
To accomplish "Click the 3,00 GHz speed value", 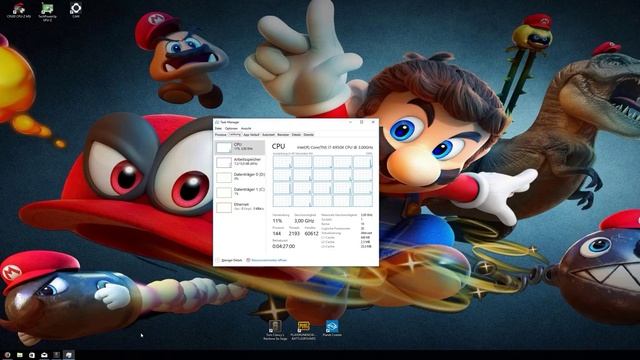I will tap(304, 221).
